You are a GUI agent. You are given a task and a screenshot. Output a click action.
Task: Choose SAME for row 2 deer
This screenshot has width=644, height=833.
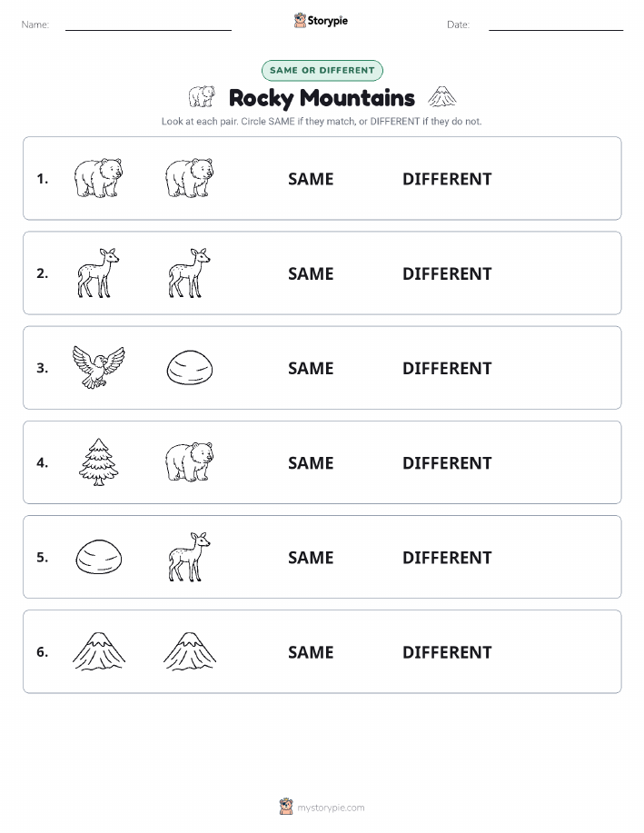click(311, 273)
